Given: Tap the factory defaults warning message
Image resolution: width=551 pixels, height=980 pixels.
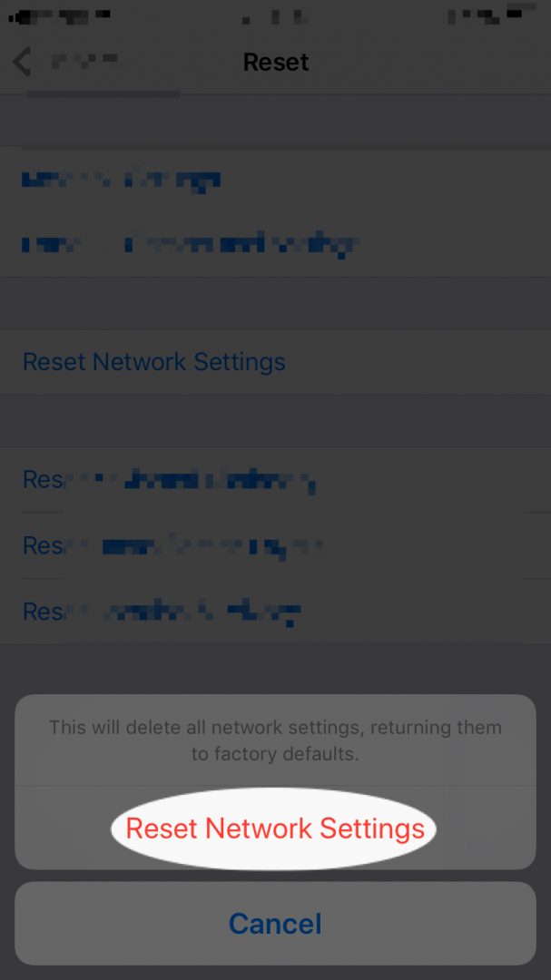Looking at the screenshot, I should click(275, 740).
